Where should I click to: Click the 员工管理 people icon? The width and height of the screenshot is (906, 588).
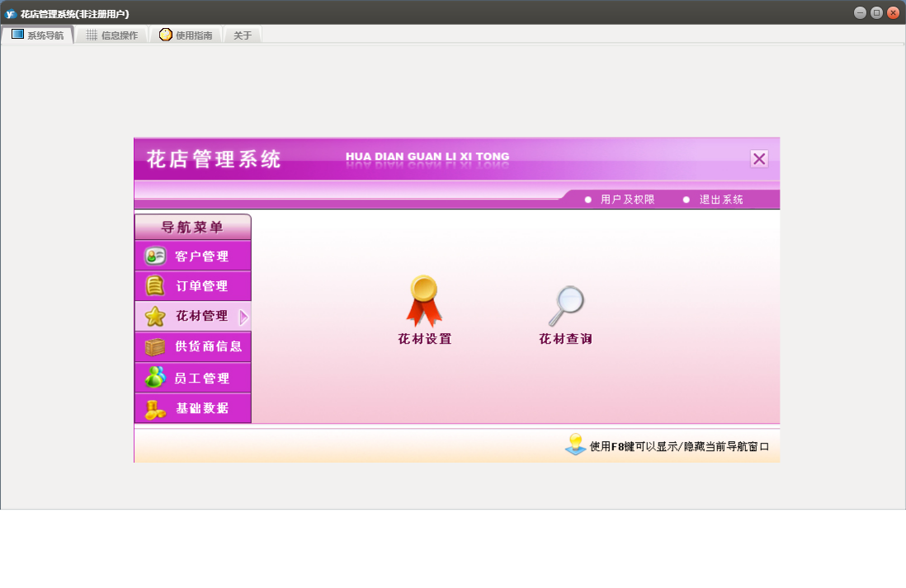[x=155, y=377]
